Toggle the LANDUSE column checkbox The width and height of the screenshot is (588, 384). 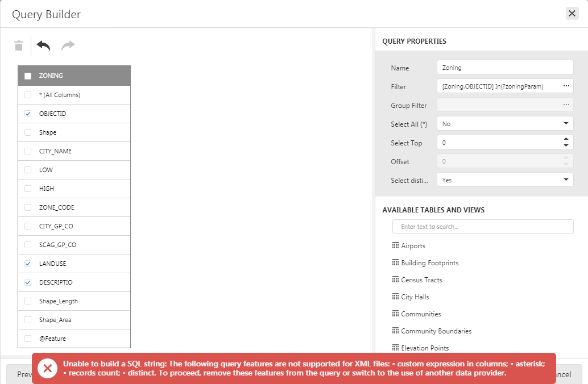(28, 264)
